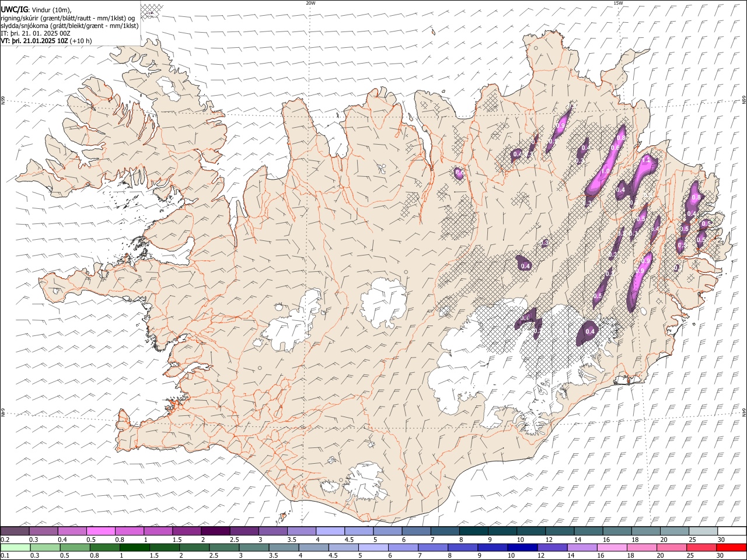Image resolution: width=747 pixels, height=560 pixels.
Task: Click the 20W longitude label
Action: (x=310, y=3)
